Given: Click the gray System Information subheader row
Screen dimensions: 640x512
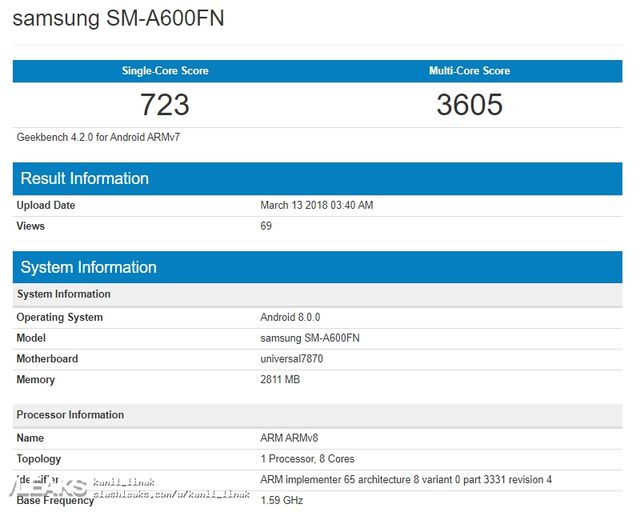Looking at the screenshot, I should tap(318, 294).
